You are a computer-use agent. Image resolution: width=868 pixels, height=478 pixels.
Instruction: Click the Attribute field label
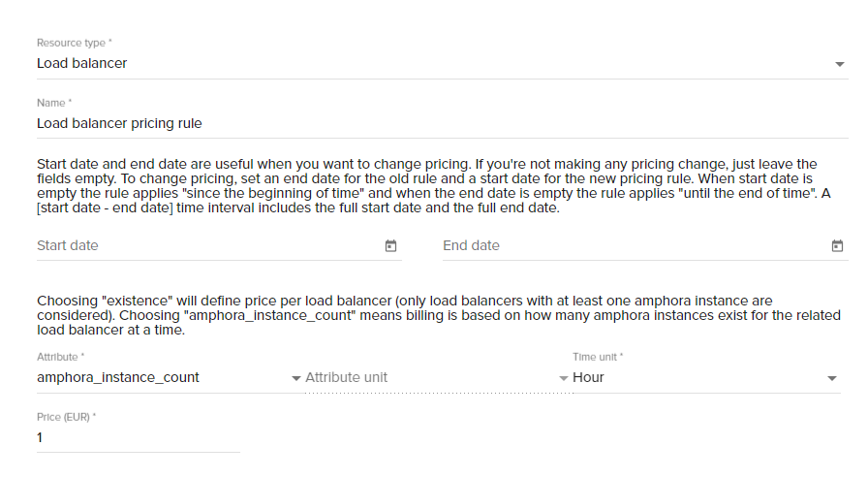pyautogui.click(x=60, y=357)
